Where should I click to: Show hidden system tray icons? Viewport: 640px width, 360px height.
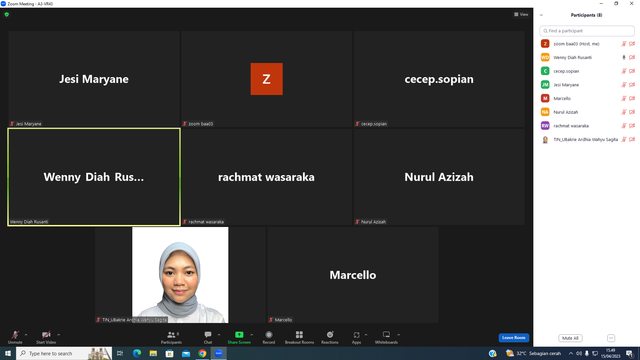click(571, 353)
